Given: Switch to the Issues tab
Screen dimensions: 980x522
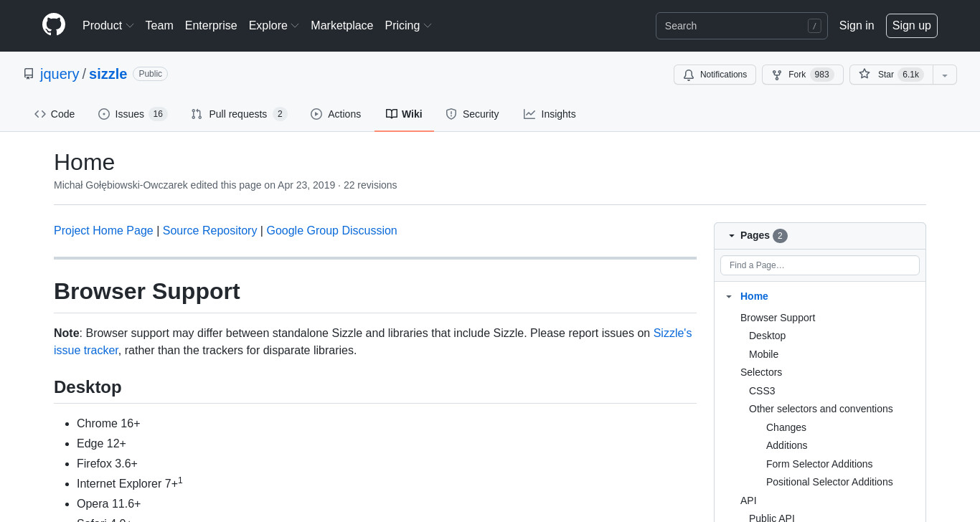Looking at the screenshot, I should (x=133, y=114).
